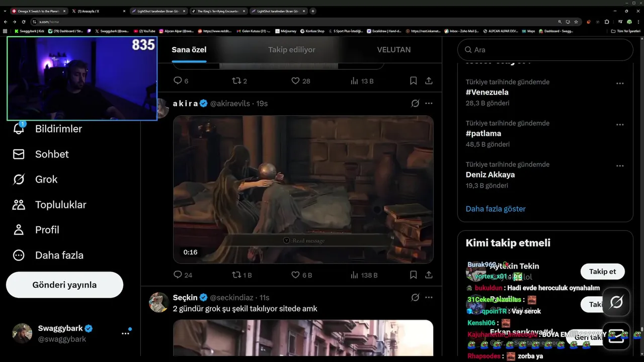The image size is (644, 362).
Task: Open the Swaggybark | Kick bookmark
Action: [29, 31]
